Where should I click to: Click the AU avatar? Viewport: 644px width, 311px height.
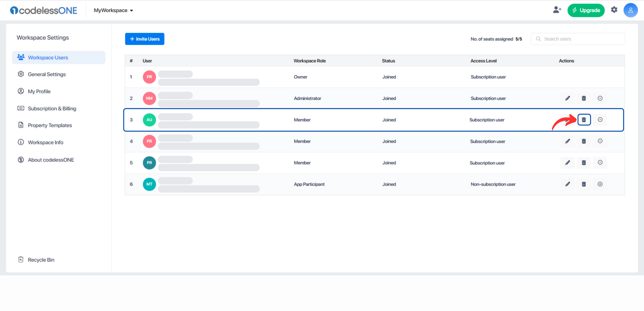pyautogui.click(x=149, y=120)
